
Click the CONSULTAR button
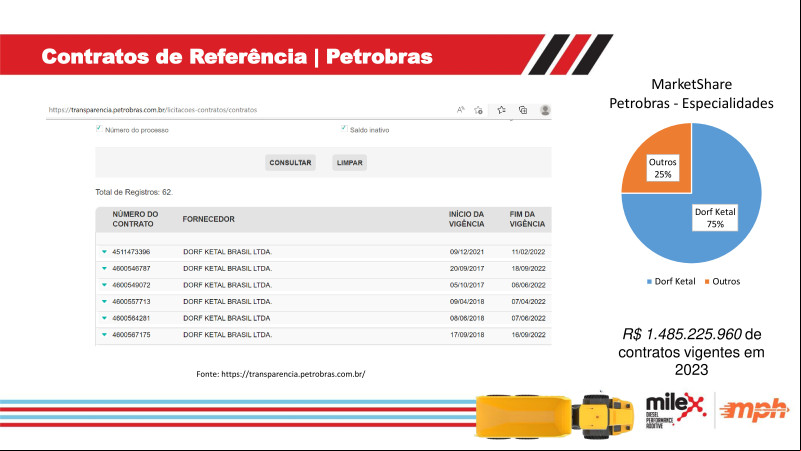tap(290, 162)
